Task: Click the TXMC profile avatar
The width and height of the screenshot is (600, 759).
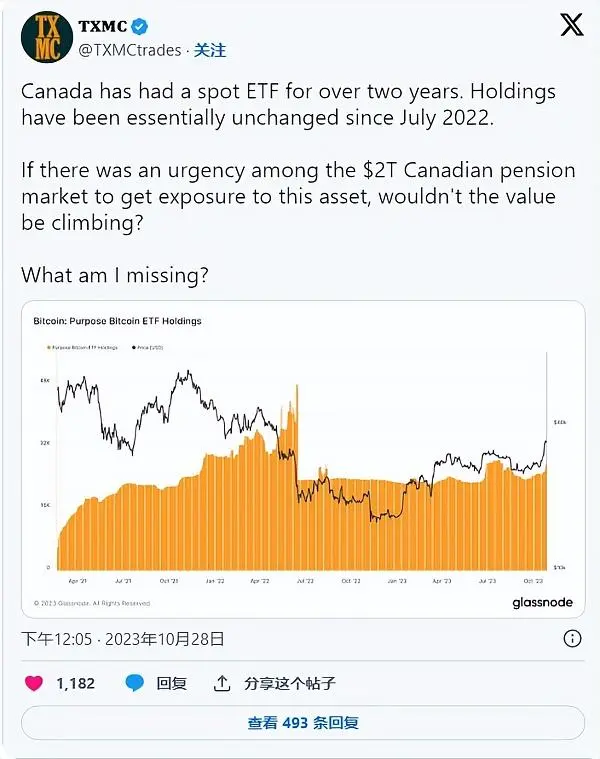Action: click(x=47, y=38)
